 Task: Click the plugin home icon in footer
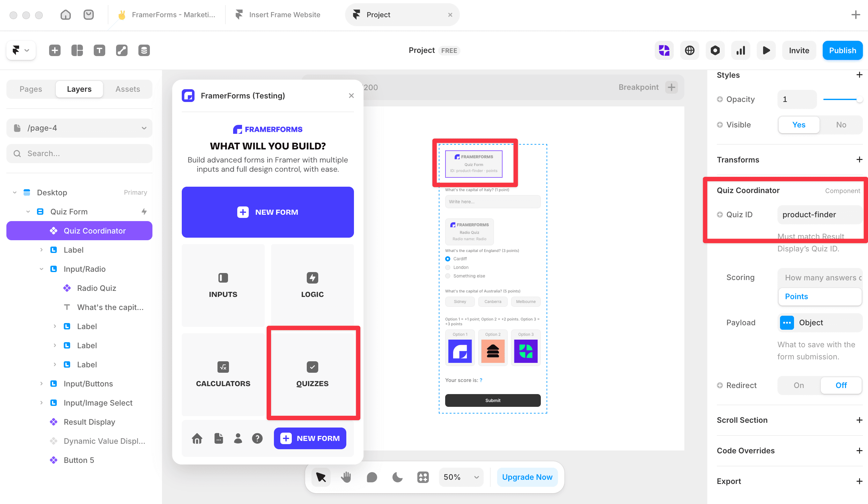coord(197,438)
